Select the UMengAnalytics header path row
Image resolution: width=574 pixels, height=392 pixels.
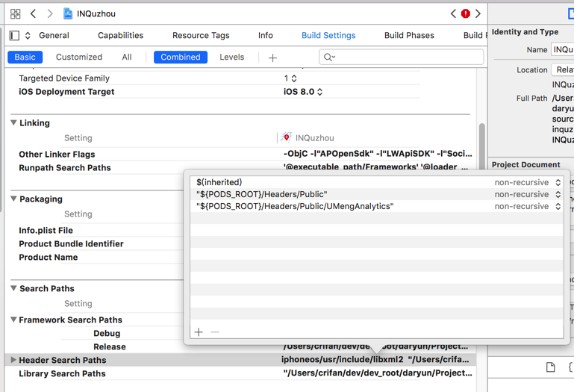(377, 207)
